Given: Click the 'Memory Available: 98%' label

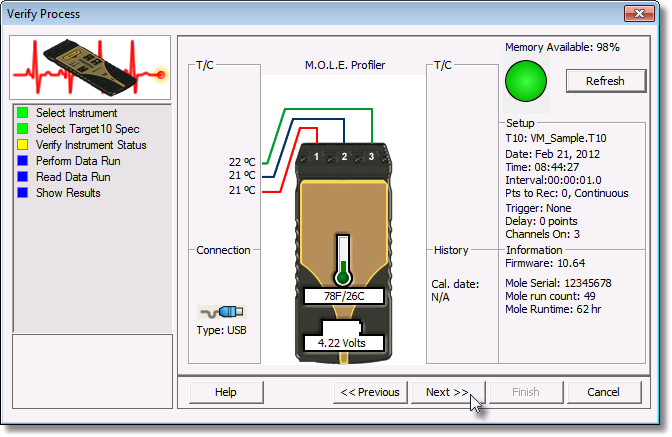Looking at the screenshot, I should (x=562, y=47).
